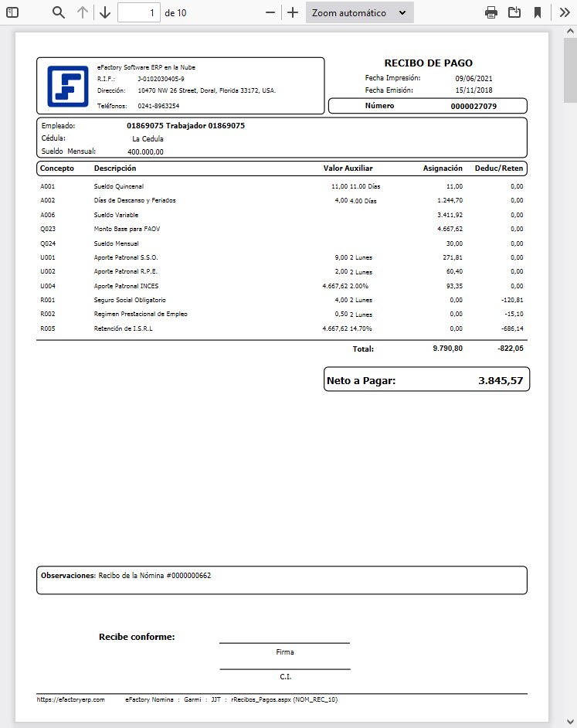
Task: Select the Sueldo Variable row description
Action: coord(116,215)
